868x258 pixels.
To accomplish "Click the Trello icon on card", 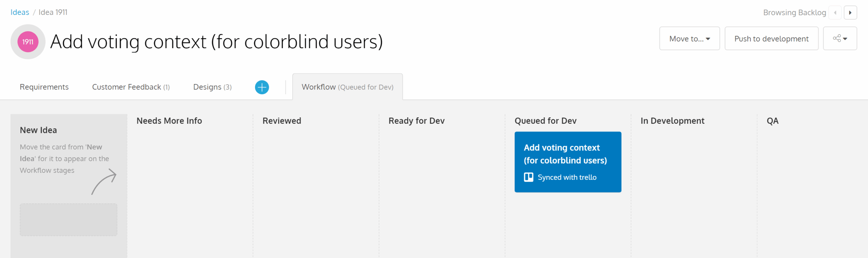I will coord(528,177).
